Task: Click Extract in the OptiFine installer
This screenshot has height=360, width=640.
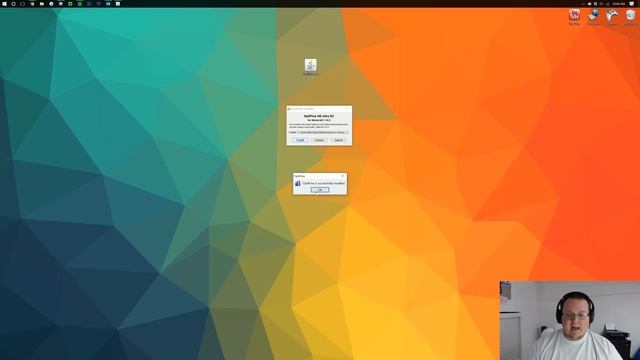Action: pos(319,140)
